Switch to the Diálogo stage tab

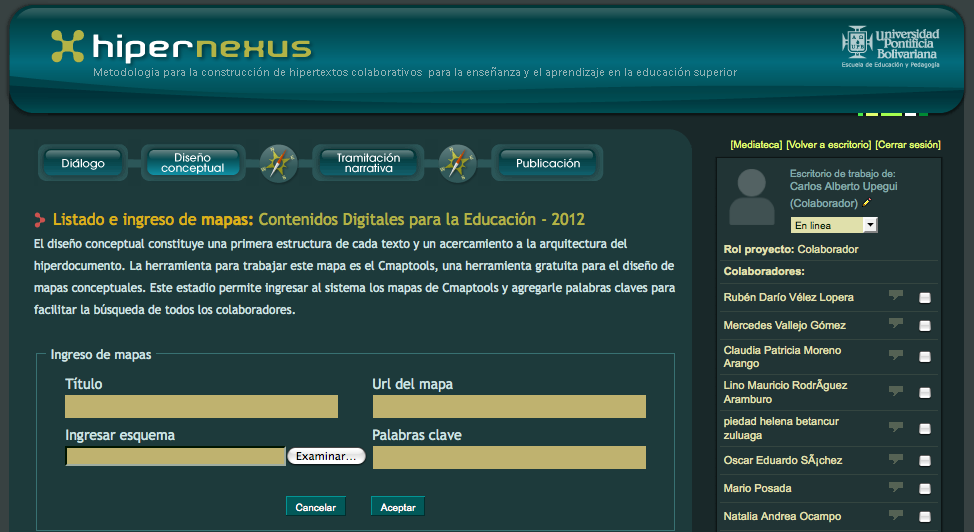83,163
